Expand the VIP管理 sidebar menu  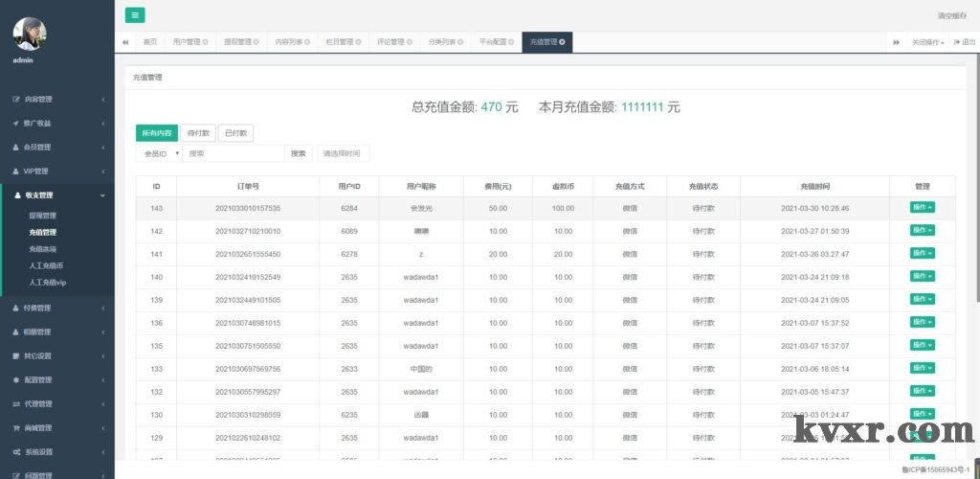(x=57, y=171)
